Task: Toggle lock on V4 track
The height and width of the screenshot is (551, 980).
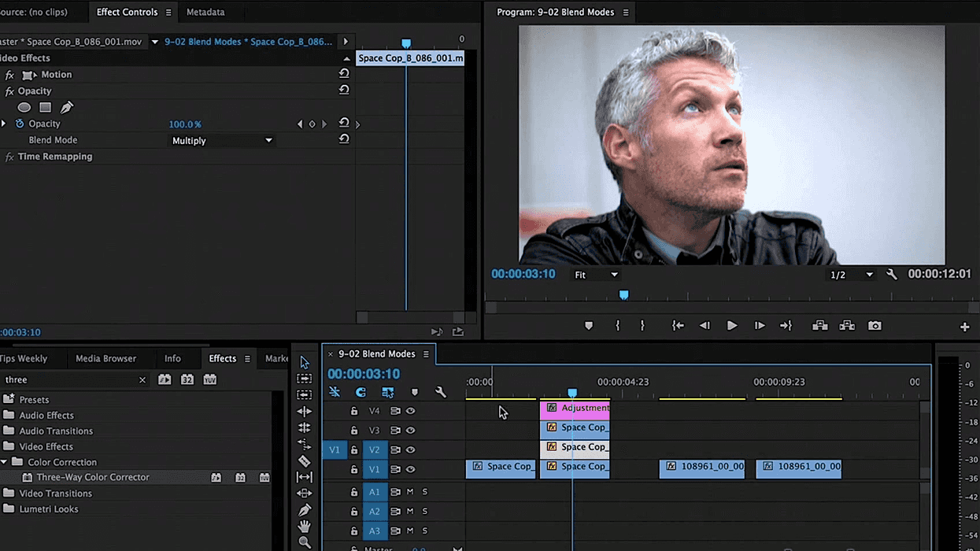Action: (354, 411)
